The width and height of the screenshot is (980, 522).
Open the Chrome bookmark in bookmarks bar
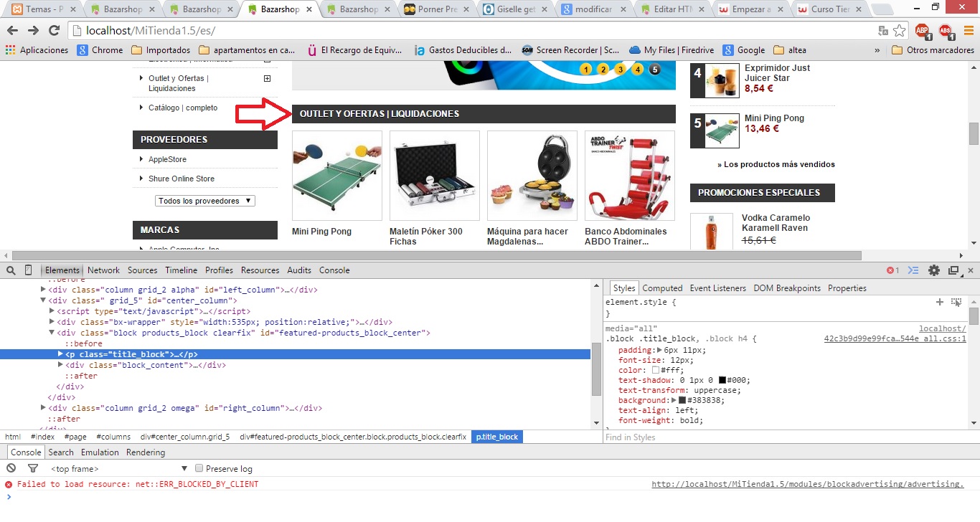(100, 50)
